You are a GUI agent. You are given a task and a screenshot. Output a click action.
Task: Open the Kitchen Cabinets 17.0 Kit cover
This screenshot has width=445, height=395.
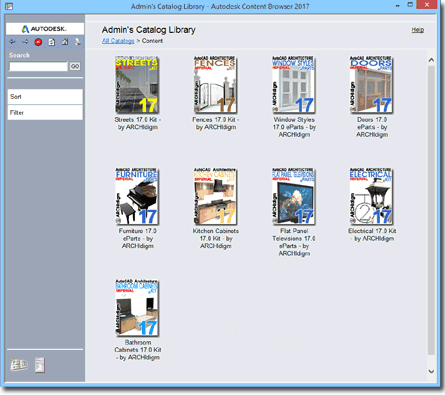(x=215, y=196)
